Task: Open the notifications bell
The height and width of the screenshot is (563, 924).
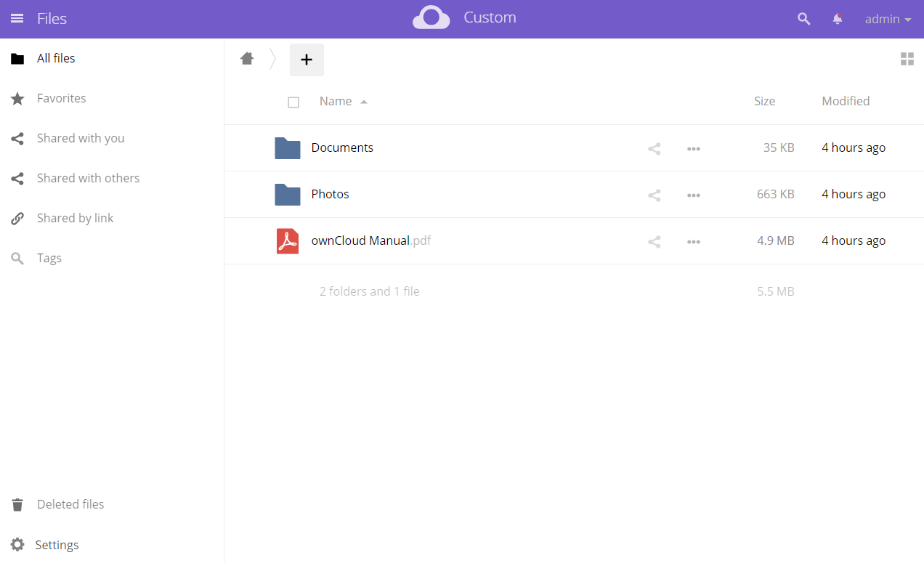Action: coord(837,19)
